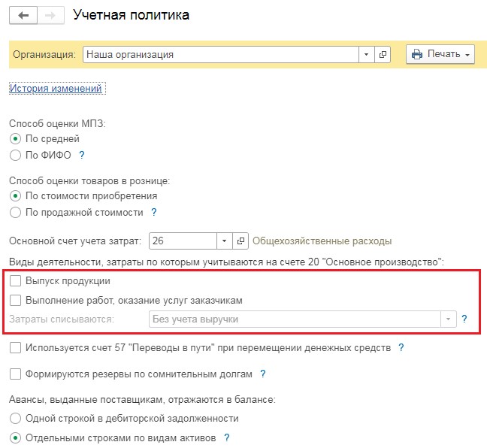Expand the Организация dropdown list
The image size is (487, 448).
365,55
